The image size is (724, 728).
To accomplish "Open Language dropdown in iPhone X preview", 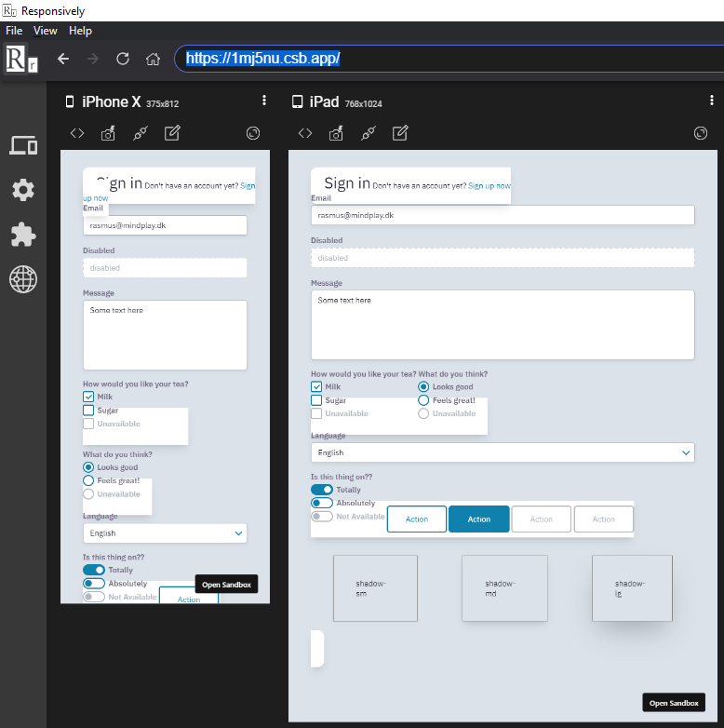I will 165,533.
